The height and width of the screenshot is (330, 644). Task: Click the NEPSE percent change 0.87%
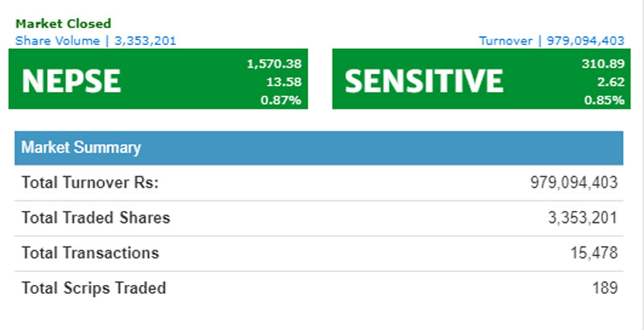[284, 100]
